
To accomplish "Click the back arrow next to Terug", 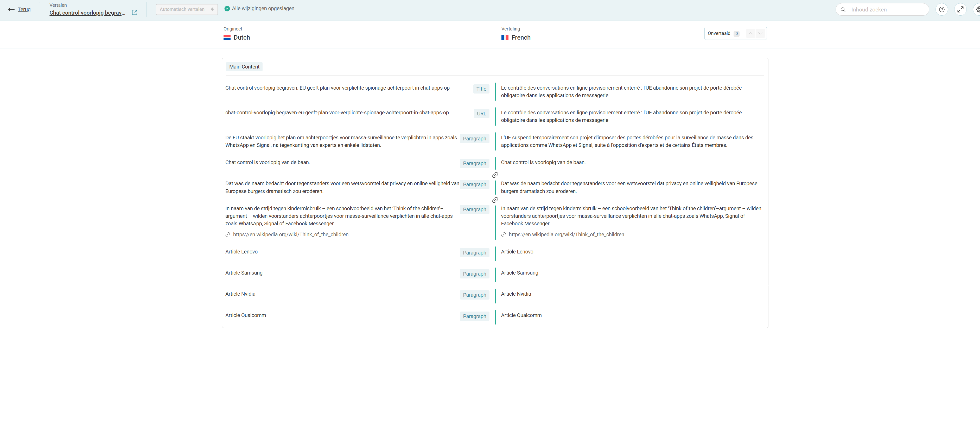I will (11, 10).
